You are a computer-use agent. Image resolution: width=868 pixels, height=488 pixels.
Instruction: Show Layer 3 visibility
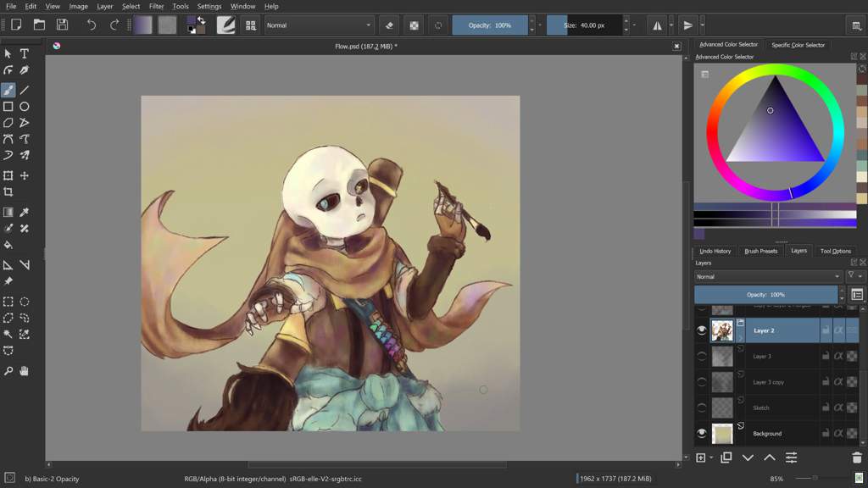pos(702,357)
